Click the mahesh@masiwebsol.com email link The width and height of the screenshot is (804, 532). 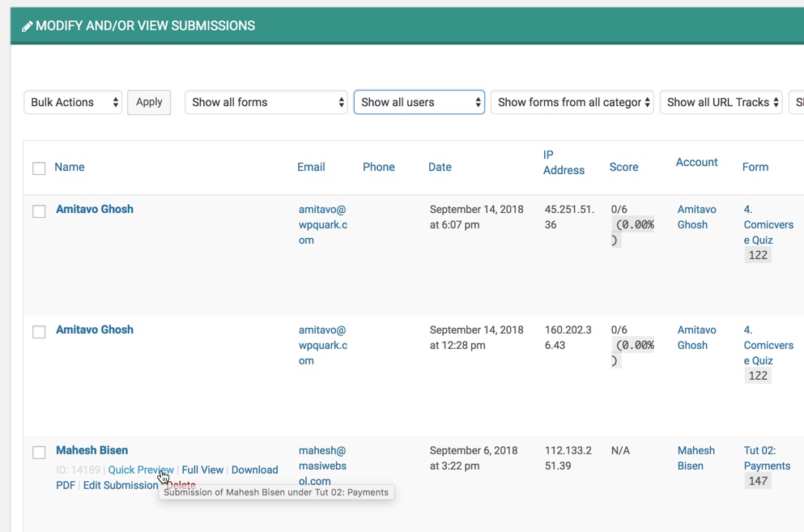(322, 466)
